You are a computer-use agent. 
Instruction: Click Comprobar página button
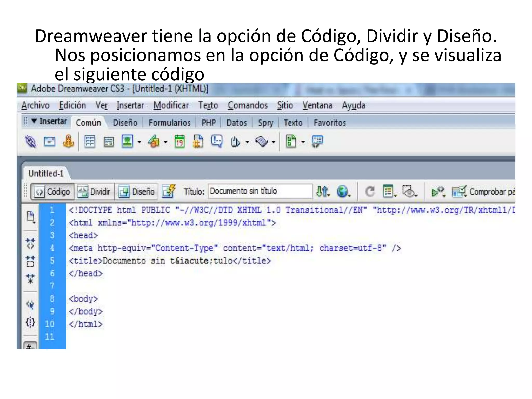click(x=483, y=192)
